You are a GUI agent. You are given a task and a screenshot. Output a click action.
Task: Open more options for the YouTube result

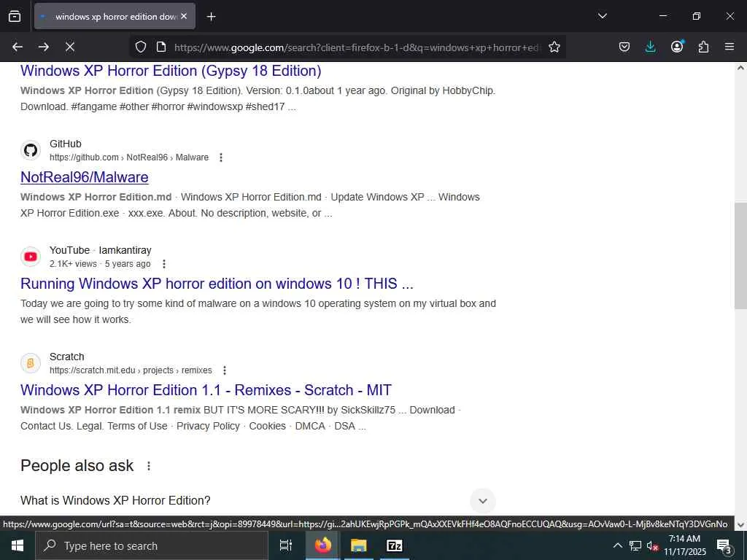click(164, 264)
